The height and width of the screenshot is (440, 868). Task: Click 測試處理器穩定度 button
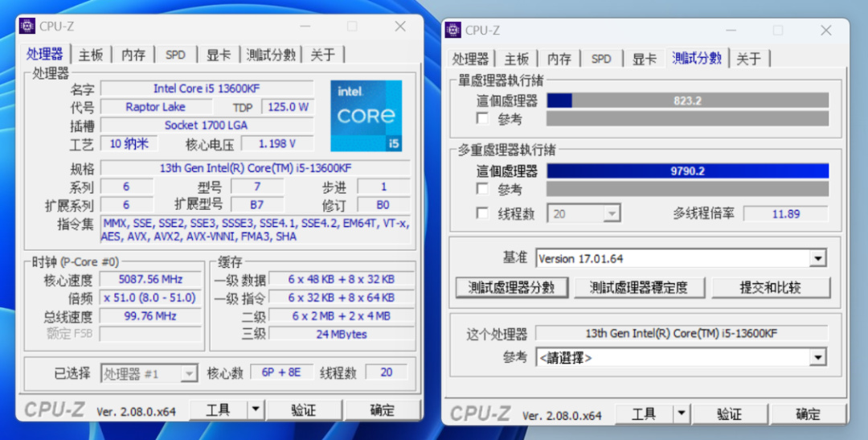639,287
